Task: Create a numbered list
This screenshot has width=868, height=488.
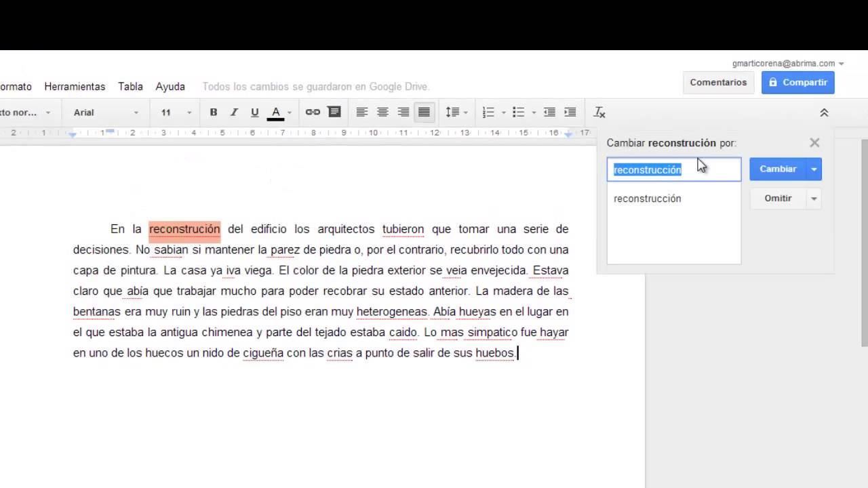Action: pyautogui.click(x=488, y=112)
